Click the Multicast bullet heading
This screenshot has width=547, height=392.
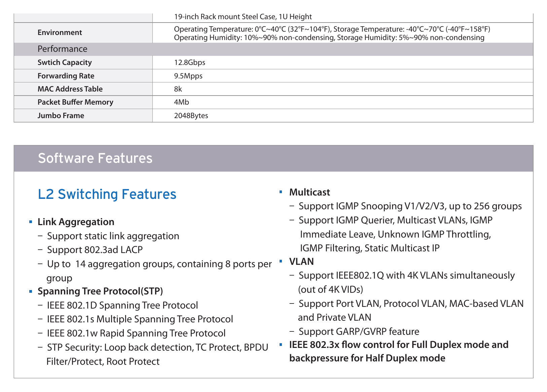309,192
